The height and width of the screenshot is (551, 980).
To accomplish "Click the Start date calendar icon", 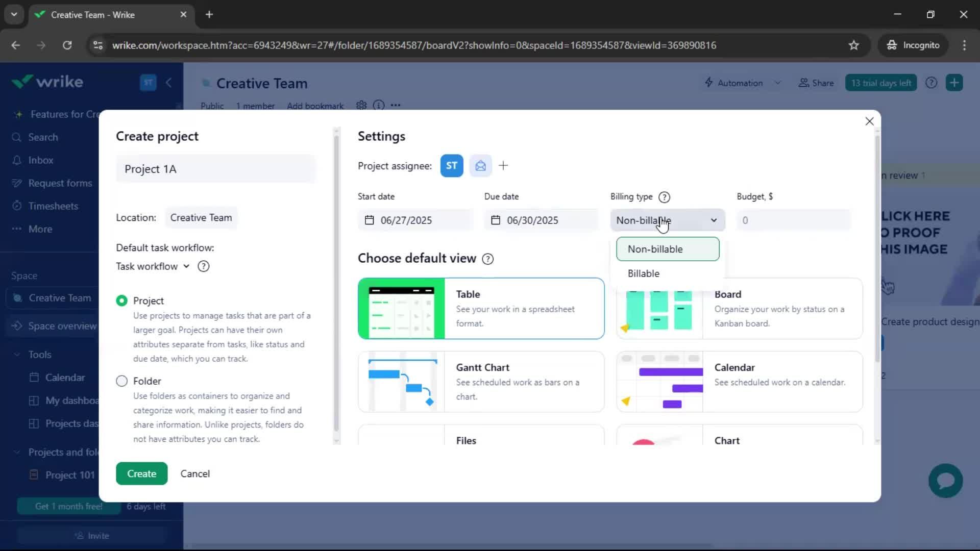I will tap(370, 220).
